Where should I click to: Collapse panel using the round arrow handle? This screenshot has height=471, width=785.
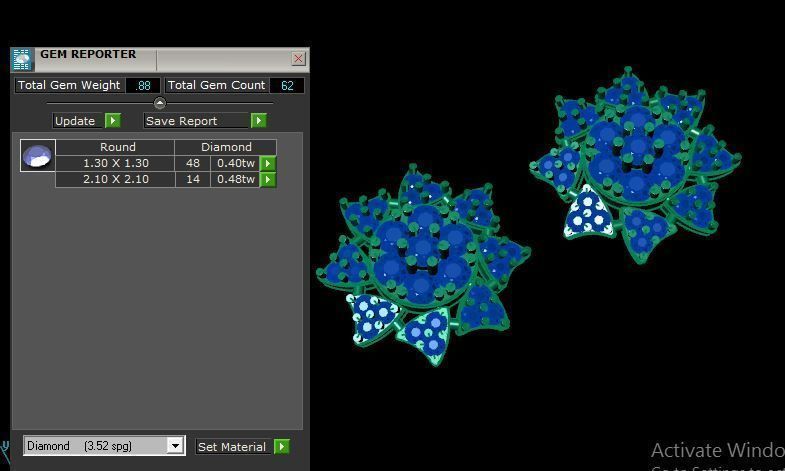[160, 103]
